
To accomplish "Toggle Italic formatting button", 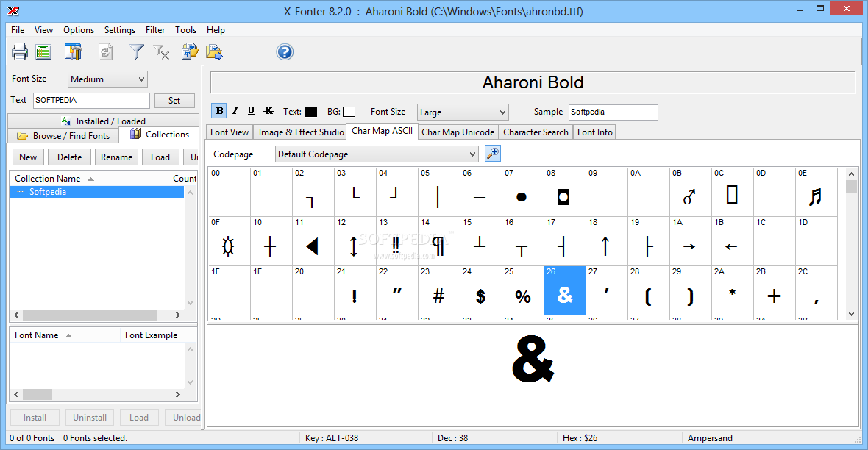I will click(235, 111).
